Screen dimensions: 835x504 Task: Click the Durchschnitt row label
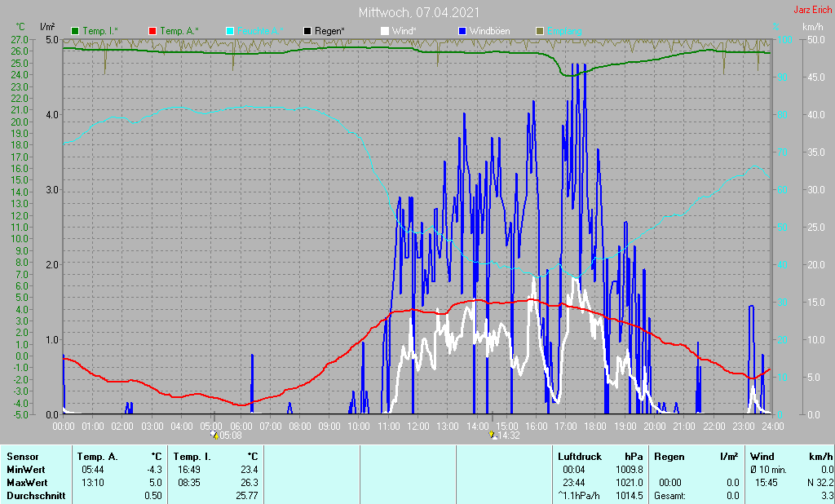33,496
